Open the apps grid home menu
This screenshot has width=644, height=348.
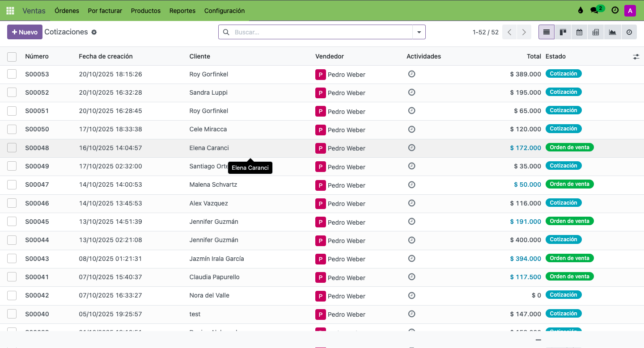10,11
